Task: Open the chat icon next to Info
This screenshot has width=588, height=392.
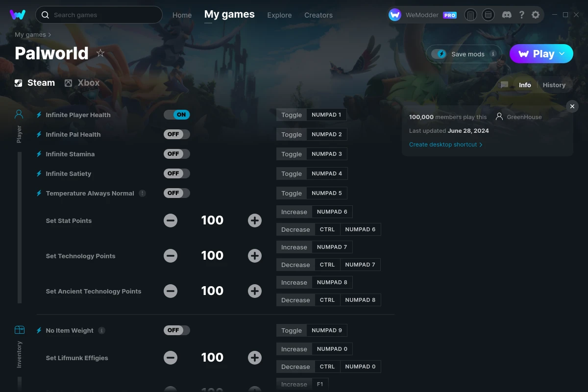Action: click(x=504, y=85)
